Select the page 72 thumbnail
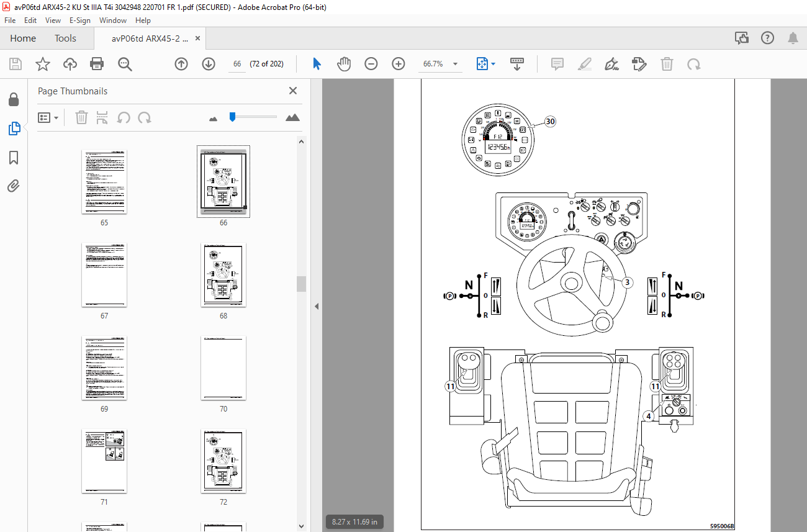807x532 pixels. tap(223, 461)
